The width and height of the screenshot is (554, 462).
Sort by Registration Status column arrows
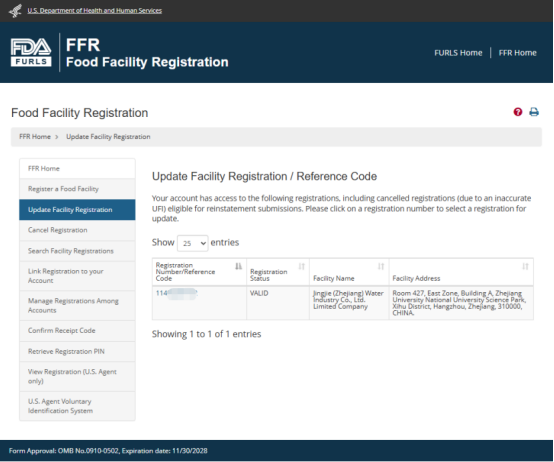point(301,266)
